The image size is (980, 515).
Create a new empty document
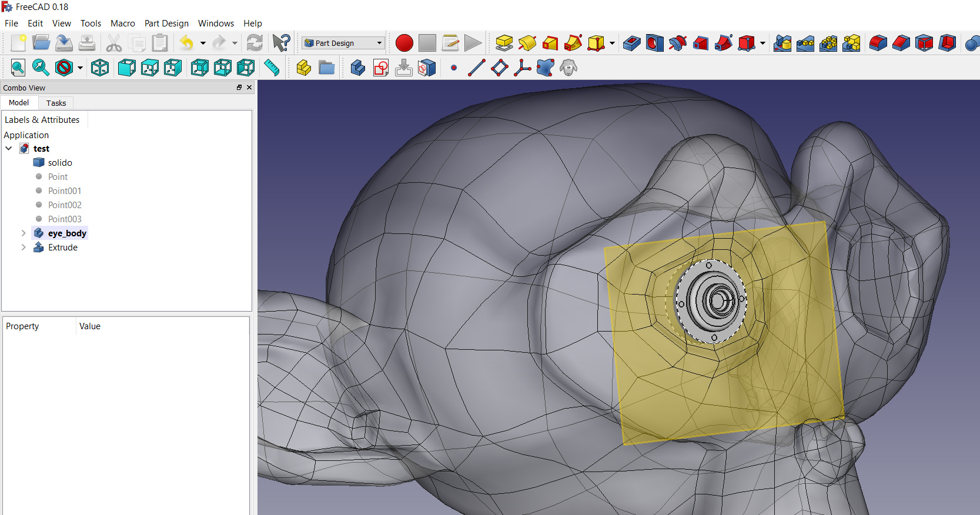(x=18, y=43)
